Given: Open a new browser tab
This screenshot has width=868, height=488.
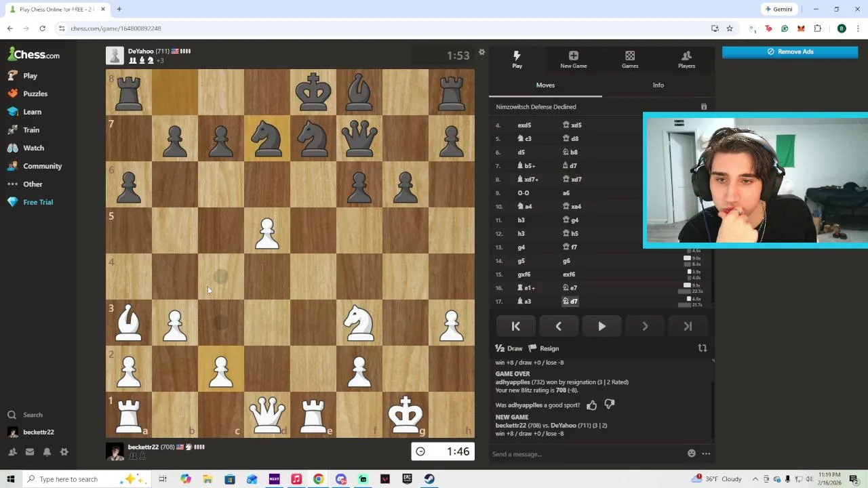Looking at the screenshot, I should point(119,9).
